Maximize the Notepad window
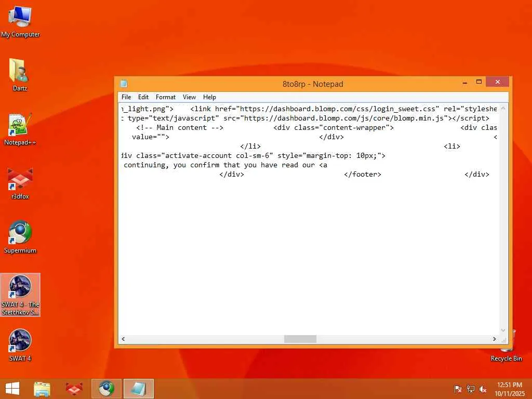The height and width of the screenshot is (399, 532). pos(478,82)
